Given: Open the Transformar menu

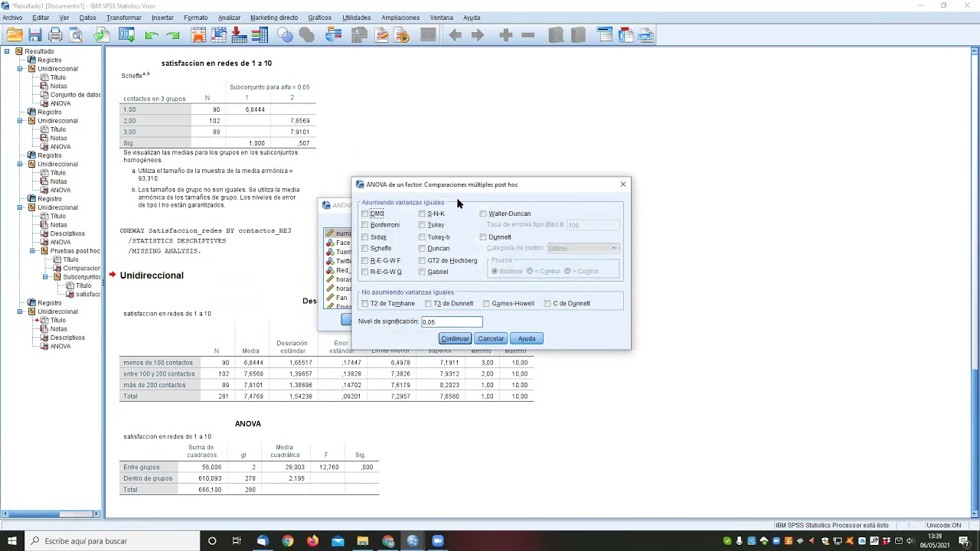Looking at the screenshot, I should 123,18.
